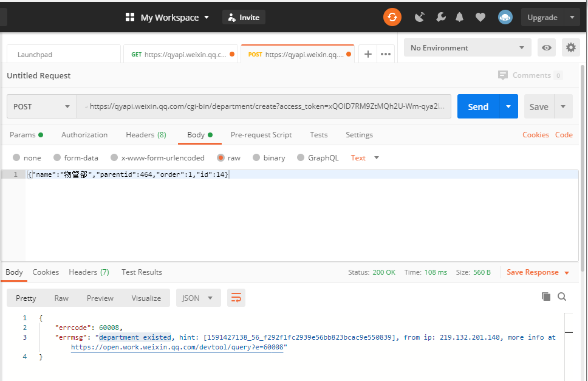Select the binary body type
The image size is (588, 381).
256,157
